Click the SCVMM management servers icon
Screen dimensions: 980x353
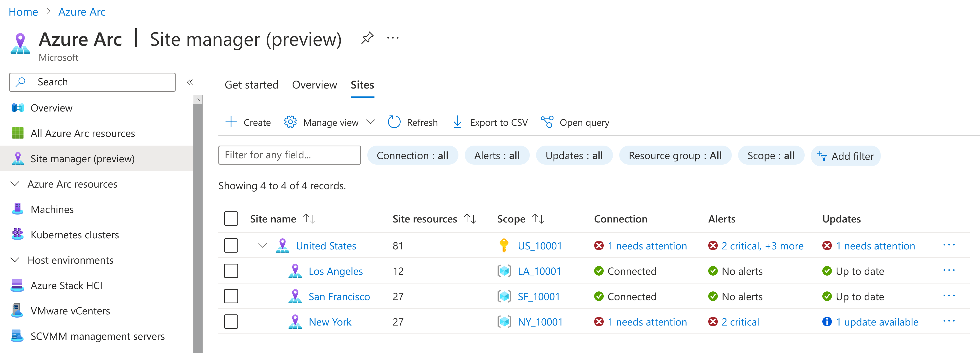tap(17, 336)
